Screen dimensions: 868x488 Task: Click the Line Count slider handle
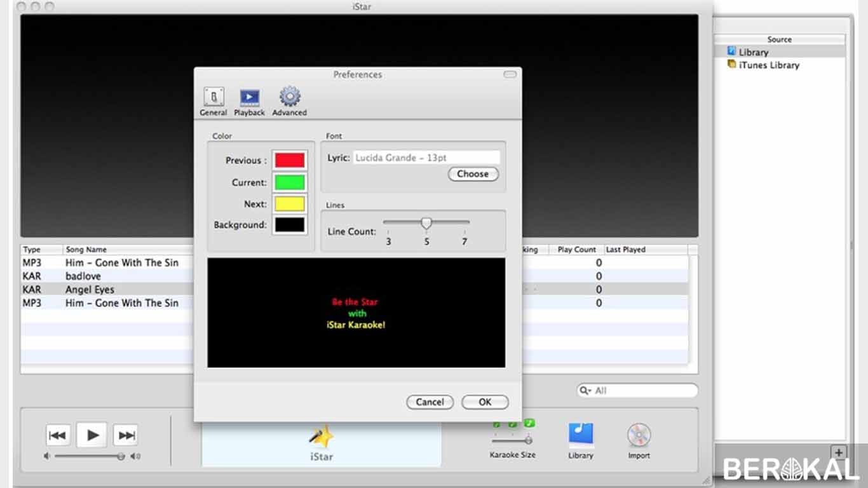click(x=426, y=223)
